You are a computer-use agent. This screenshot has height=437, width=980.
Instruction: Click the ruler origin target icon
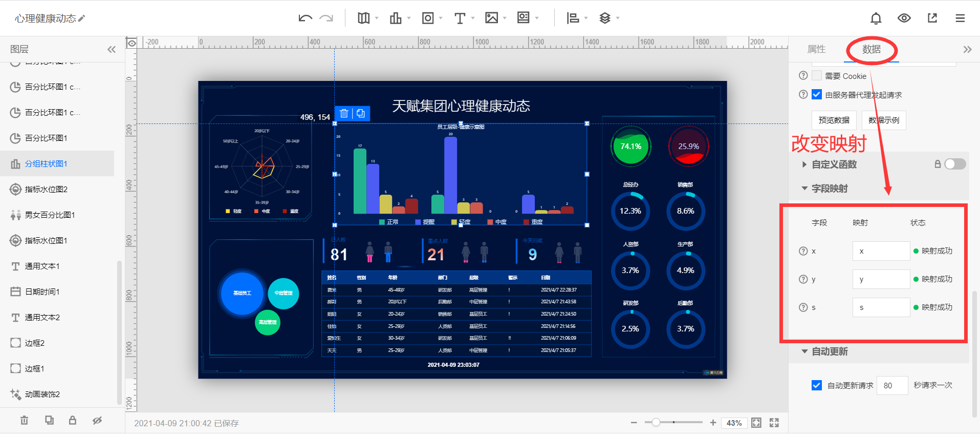[132, 43]
